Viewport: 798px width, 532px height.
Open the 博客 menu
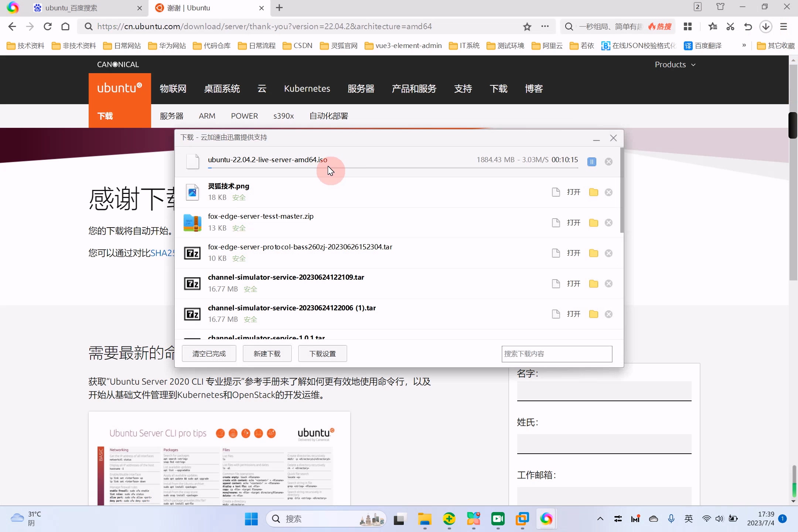(x=534, y=89)
